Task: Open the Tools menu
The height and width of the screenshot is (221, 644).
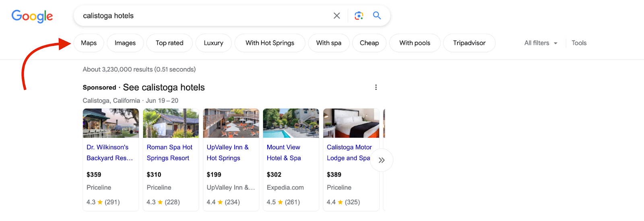Action: (x=579, y=43)
